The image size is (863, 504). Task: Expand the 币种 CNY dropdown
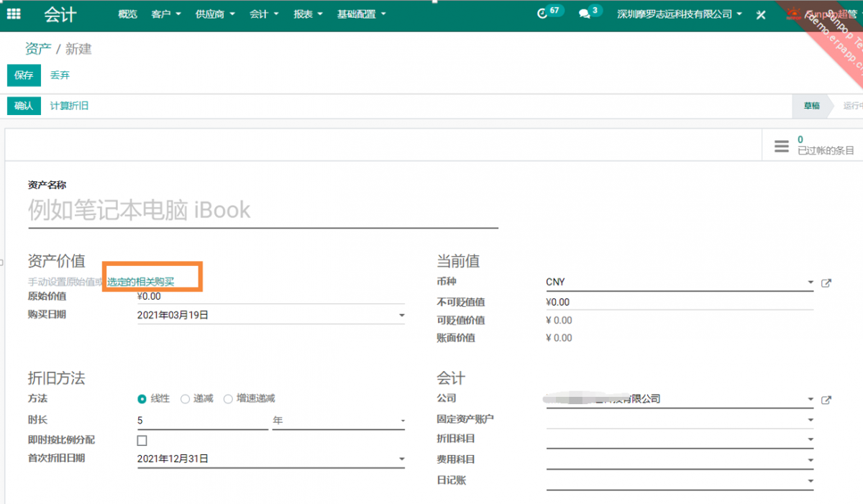click(811, 283)
